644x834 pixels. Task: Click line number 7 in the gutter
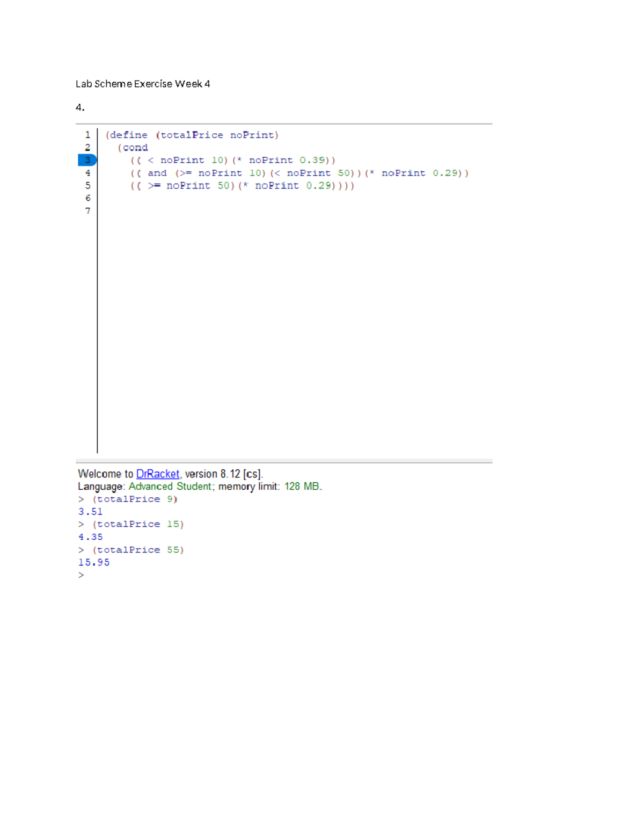(x=87, y=211)
